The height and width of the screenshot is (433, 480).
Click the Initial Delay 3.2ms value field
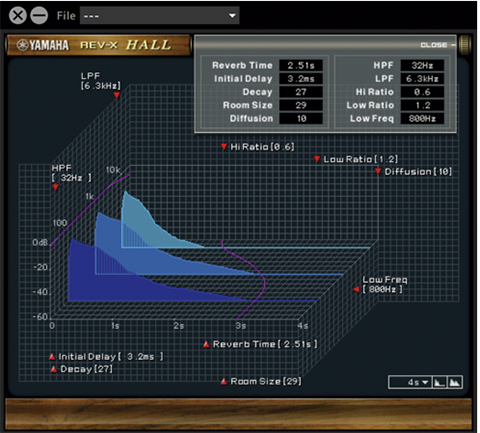click(x=301, y=79)
